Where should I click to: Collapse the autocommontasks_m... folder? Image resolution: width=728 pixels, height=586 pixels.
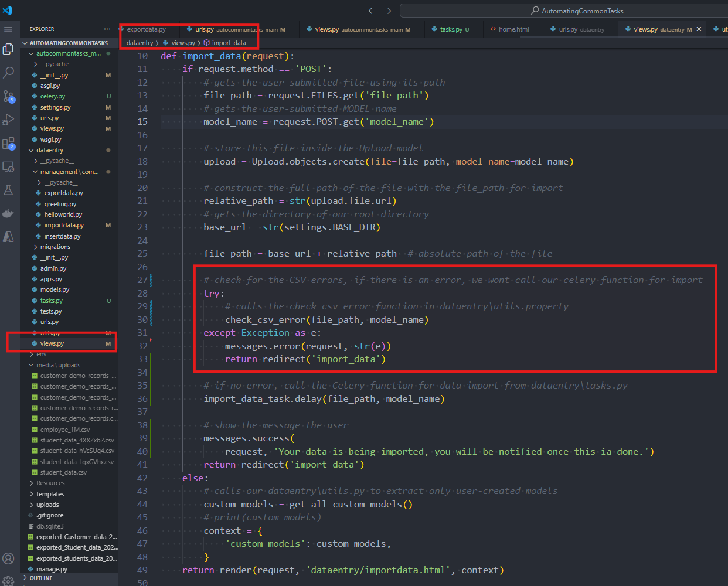tap(69, 53)
